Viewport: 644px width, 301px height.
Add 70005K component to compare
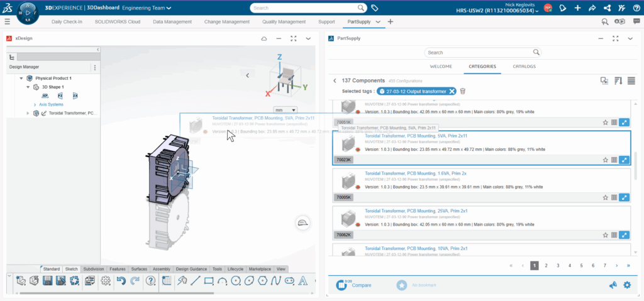pos(614,197)
